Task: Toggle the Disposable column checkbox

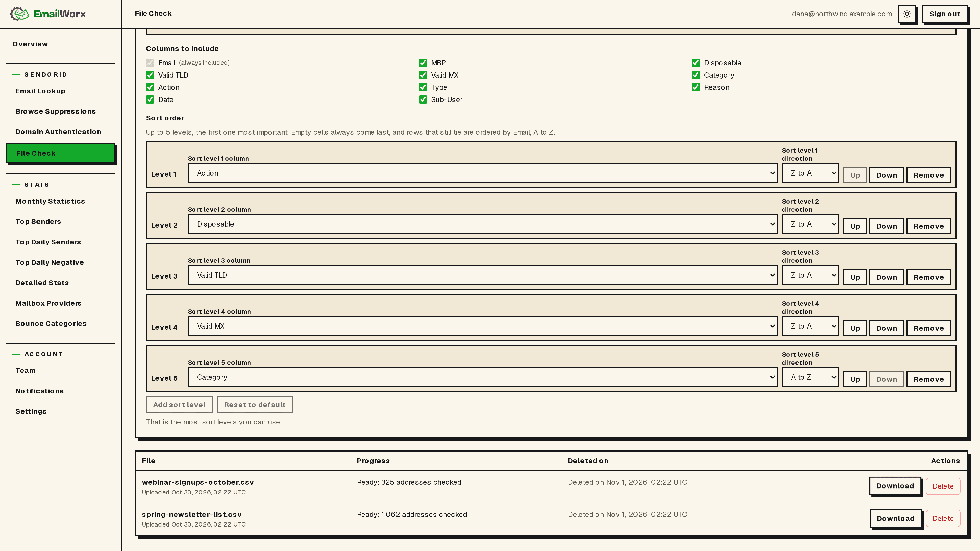Action: click(x=696, y=63)
